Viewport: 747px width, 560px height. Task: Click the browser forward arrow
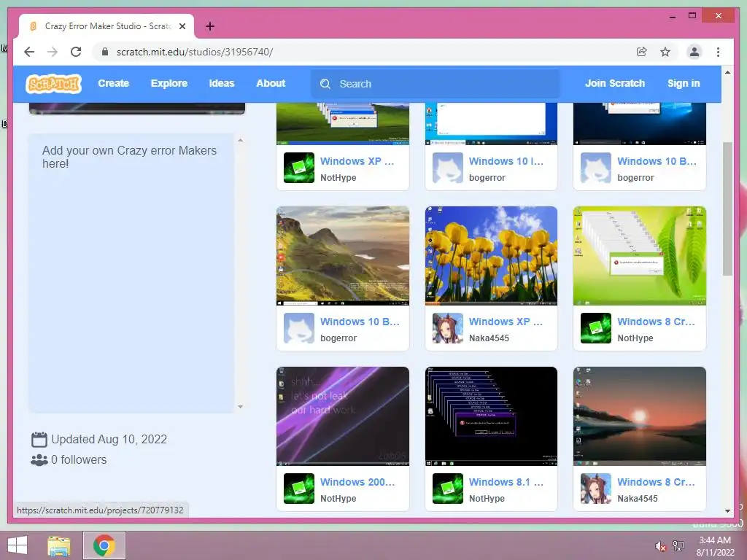tap(53, 52)
